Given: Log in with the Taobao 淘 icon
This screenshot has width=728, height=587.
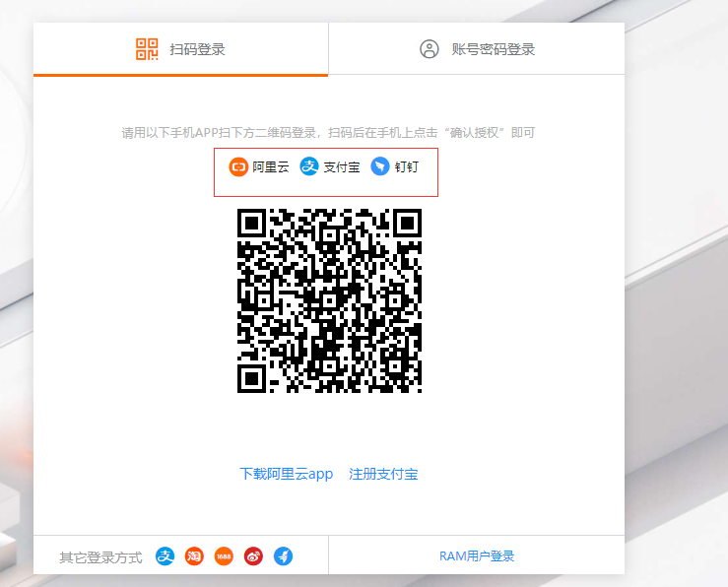Looking at the screenshot, I should (194, 555).
